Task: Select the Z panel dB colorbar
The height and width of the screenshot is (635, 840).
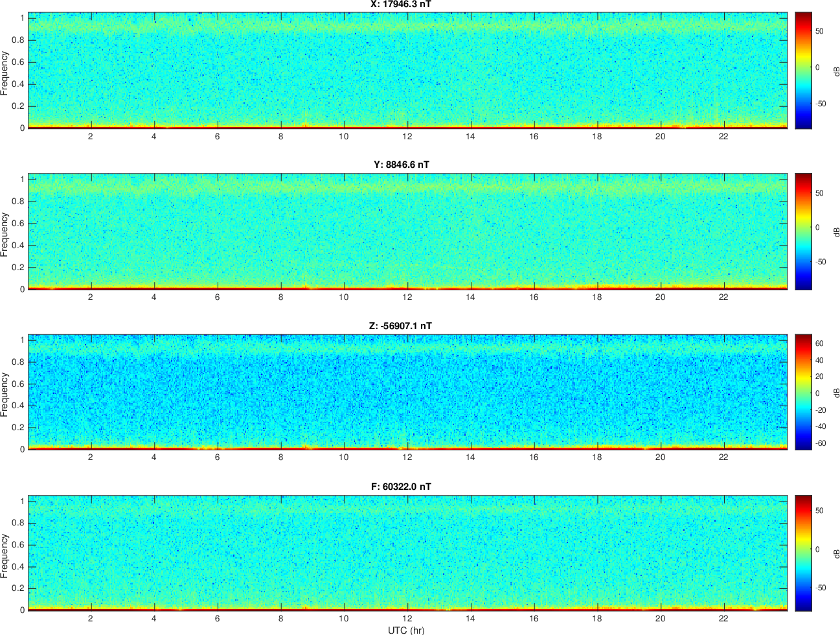Action: (x=803, y=392)
